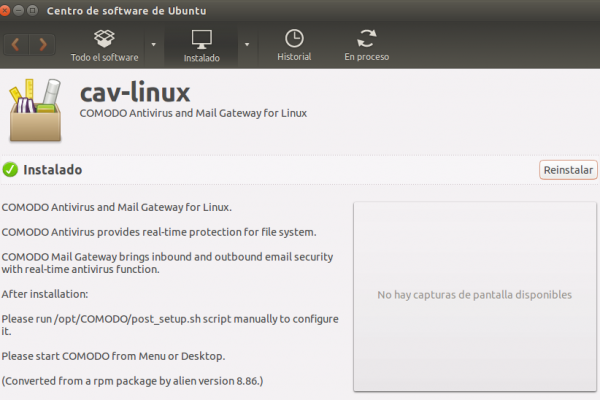Viewport: 600px width, 400px height.
Task: Click the line mentioning post_setup.sh script
Action: 170,325
